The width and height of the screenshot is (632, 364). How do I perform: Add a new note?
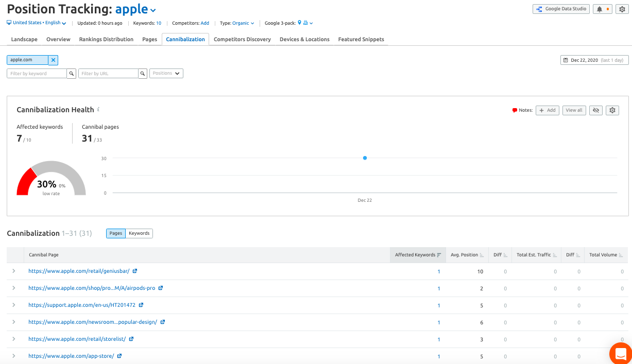[x=548, y=110]
